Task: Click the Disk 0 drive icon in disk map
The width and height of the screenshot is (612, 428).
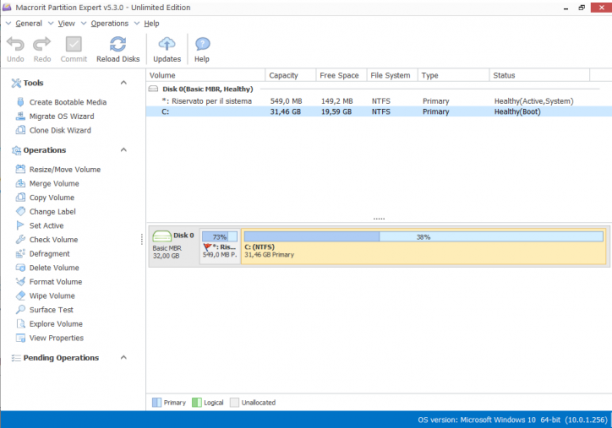Action: (x=162, y=236)
